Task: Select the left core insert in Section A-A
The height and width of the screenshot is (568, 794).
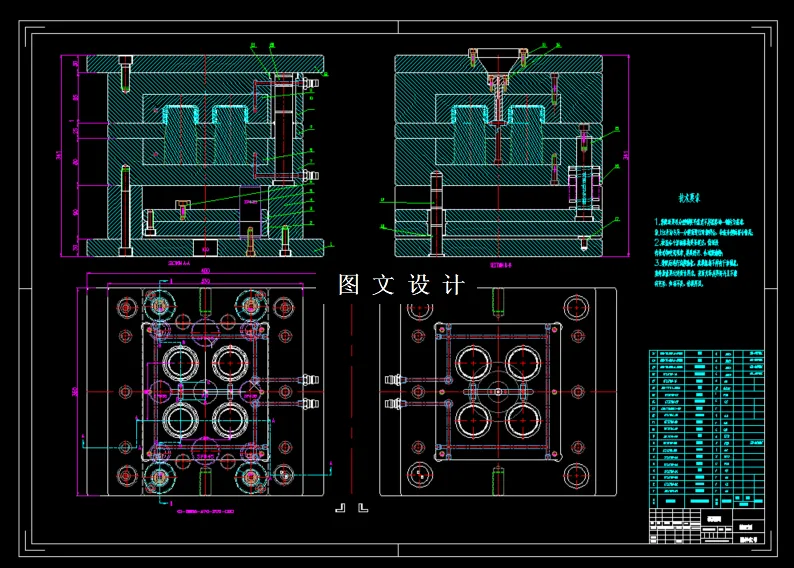Action: (x=179, y=135)
